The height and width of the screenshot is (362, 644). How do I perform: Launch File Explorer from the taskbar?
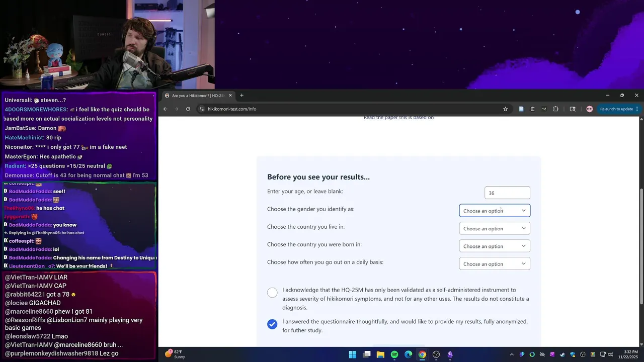[380, 354]
